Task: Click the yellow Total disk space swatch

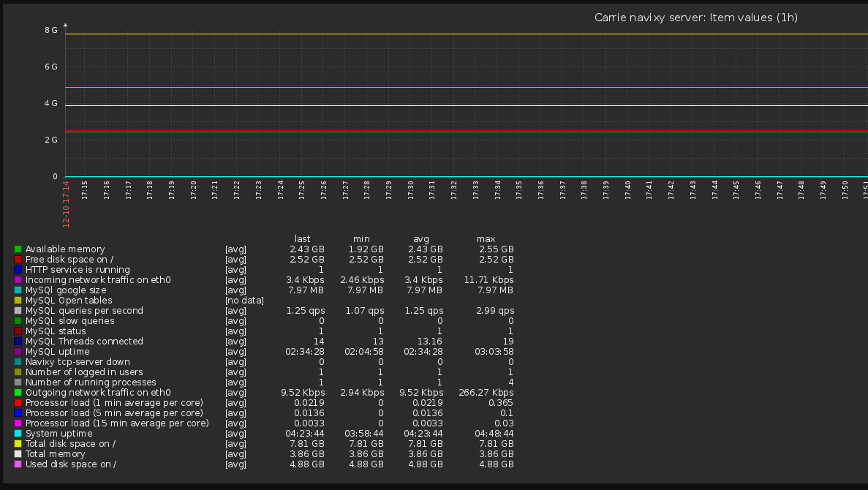Action: [18, 444]
